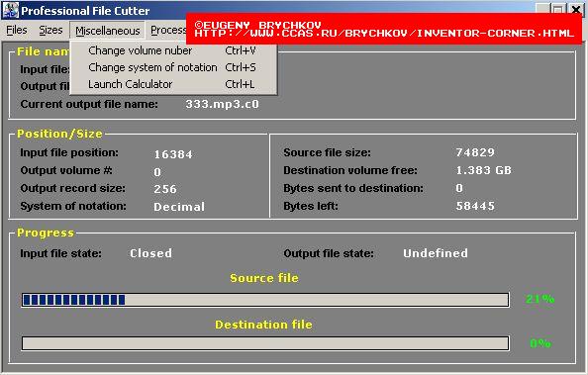Select Change volume nuber menu entry

point(173,50)
